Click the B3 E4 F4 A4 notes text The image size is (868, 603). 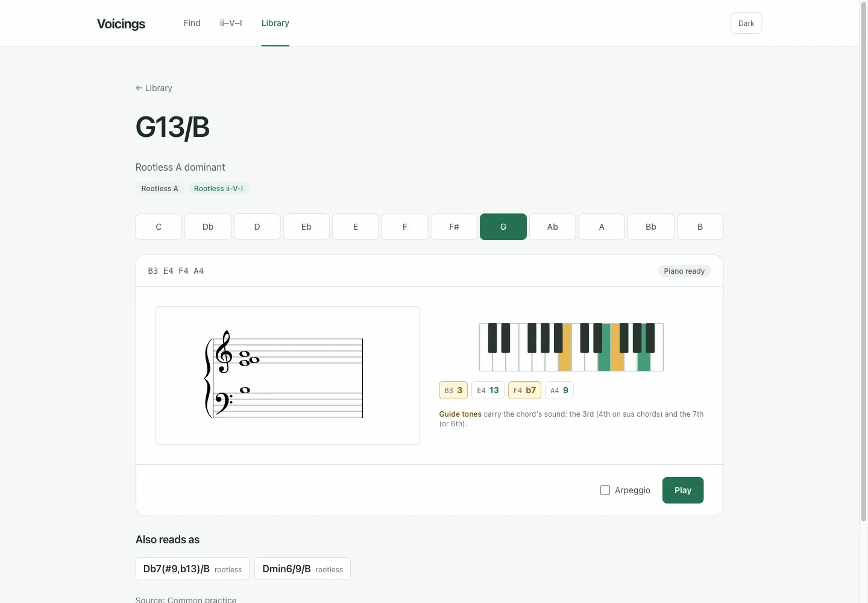pyautogui.click(x=176, y=271)
